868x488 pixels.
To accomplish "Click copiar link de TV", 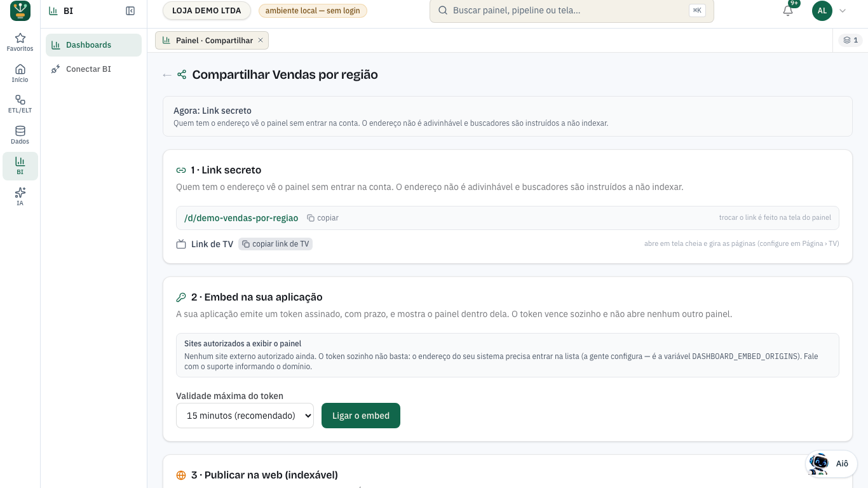I will click(x=275, y=244).
